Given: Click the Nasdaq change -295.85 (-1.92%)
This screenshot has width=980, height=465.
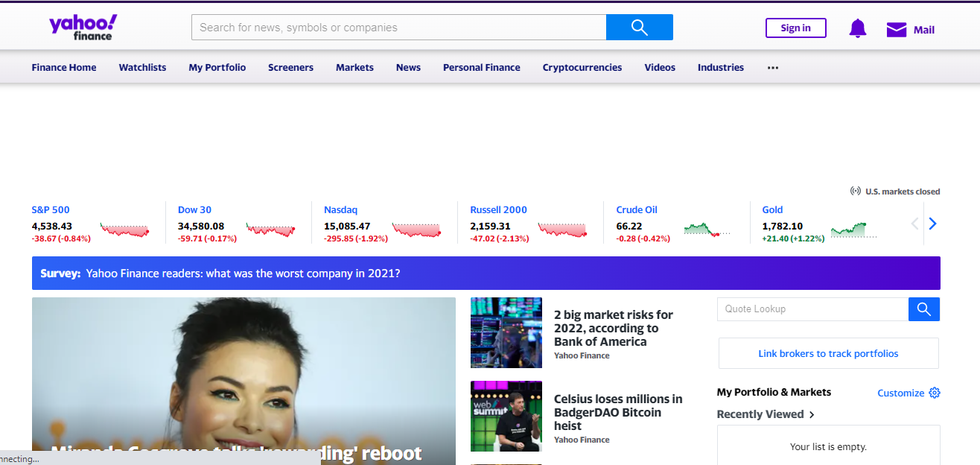Looking at the screenshot, I should [356, 238].
